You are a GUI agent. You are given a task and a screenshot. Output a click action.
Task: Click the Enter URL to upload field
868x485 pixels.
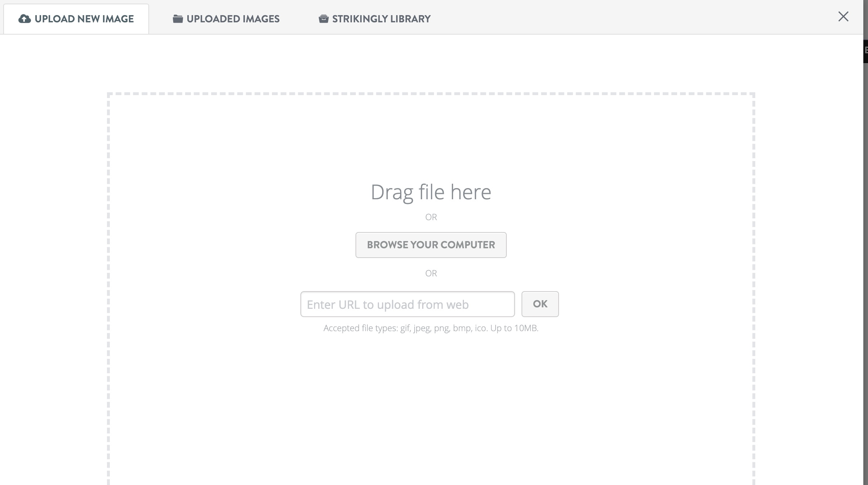(x=407, y=304)
